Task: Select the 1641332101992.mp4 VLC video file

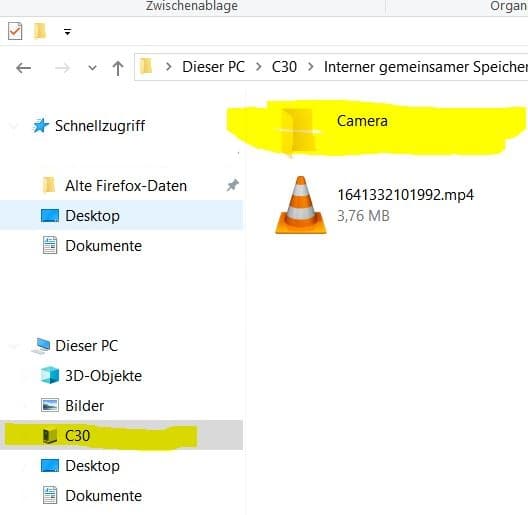Action: (374, 205)
